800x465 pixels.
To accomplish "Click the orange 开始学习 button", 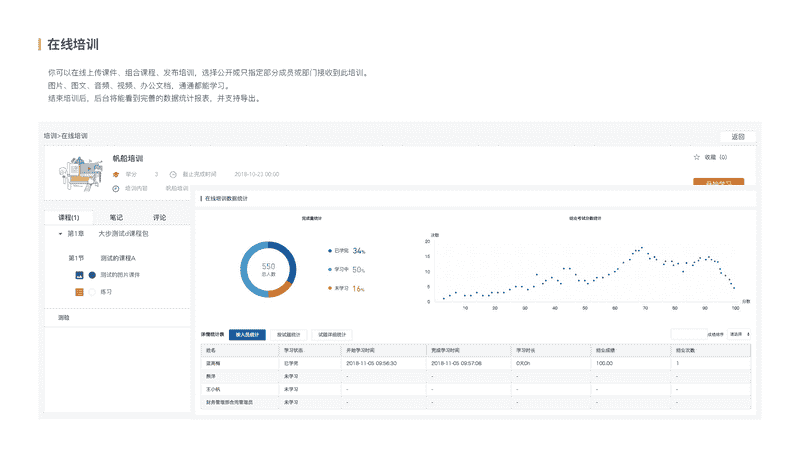I will [x=718, y=182].
